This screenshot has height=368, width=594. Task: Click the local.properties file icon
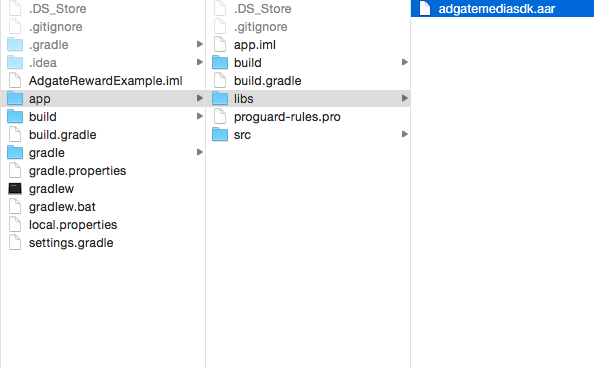[15, 224]
